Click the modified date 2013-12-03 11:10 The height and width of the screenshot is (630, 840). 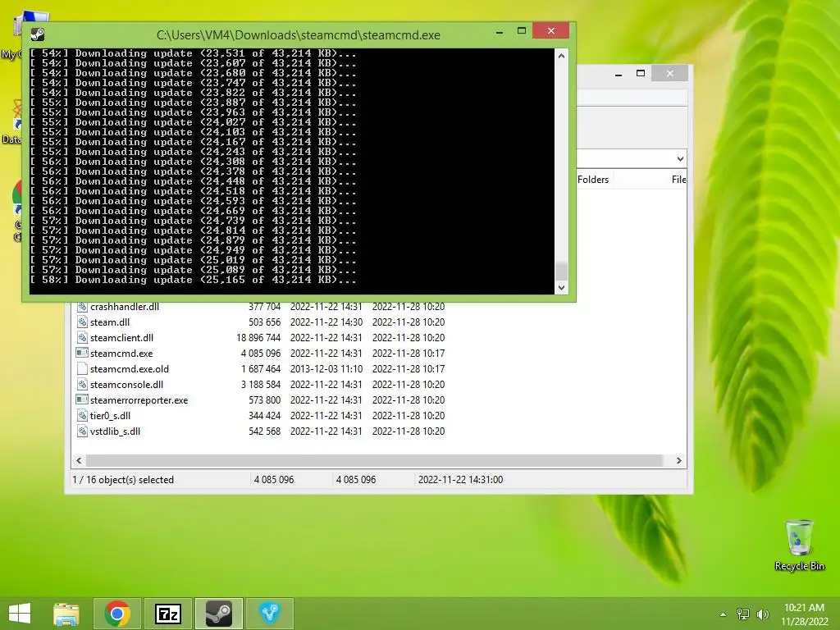326,369
